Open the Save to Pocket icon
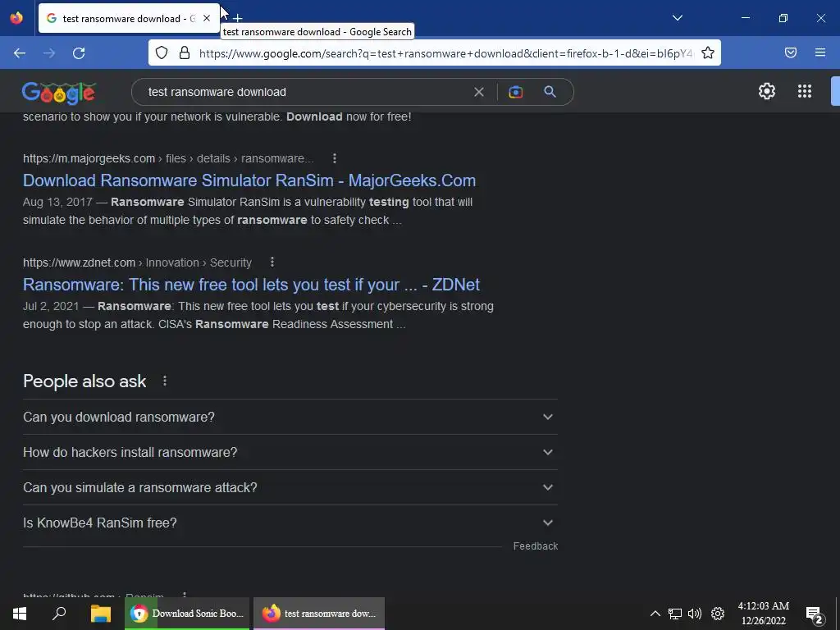The image size is (840, 630). (x=791, y=52)
